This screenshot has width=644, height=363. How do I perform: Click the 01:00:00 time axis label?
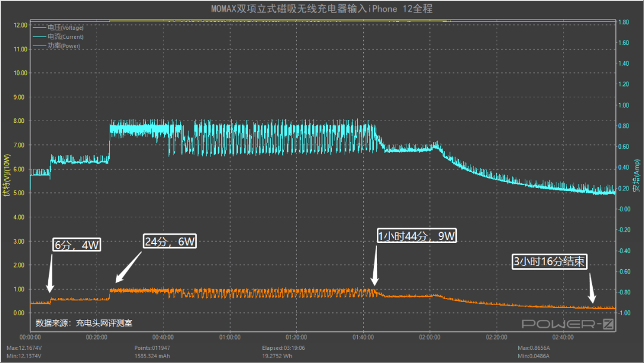pyautogui.click(x=230, y=337)
